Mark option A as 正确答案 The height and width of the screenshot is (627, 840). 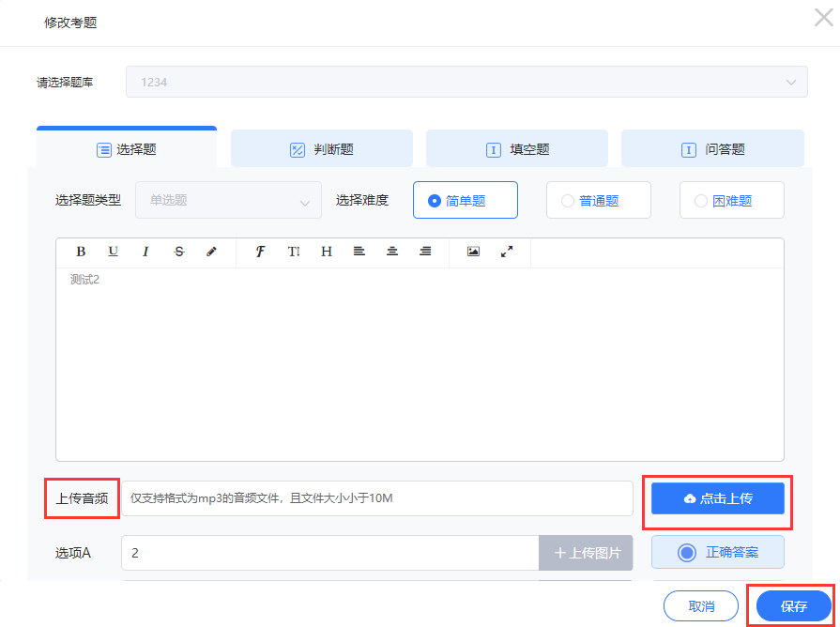718,553
